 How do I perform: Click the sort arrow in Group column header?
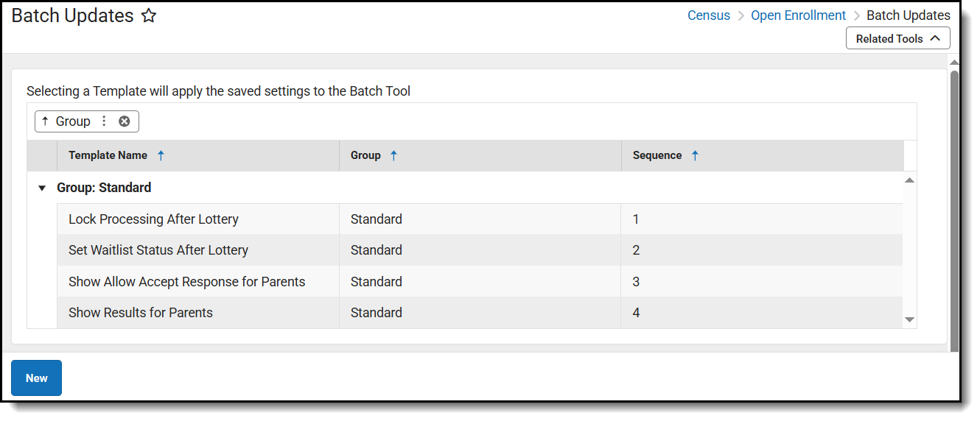click(x=393, y=155)
